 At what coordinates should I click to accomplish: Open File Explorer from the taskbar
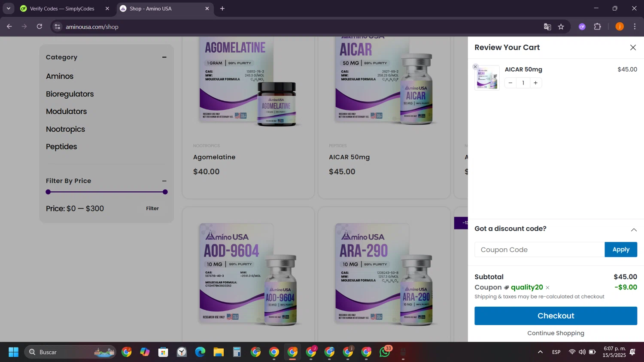tap(219, 352)
